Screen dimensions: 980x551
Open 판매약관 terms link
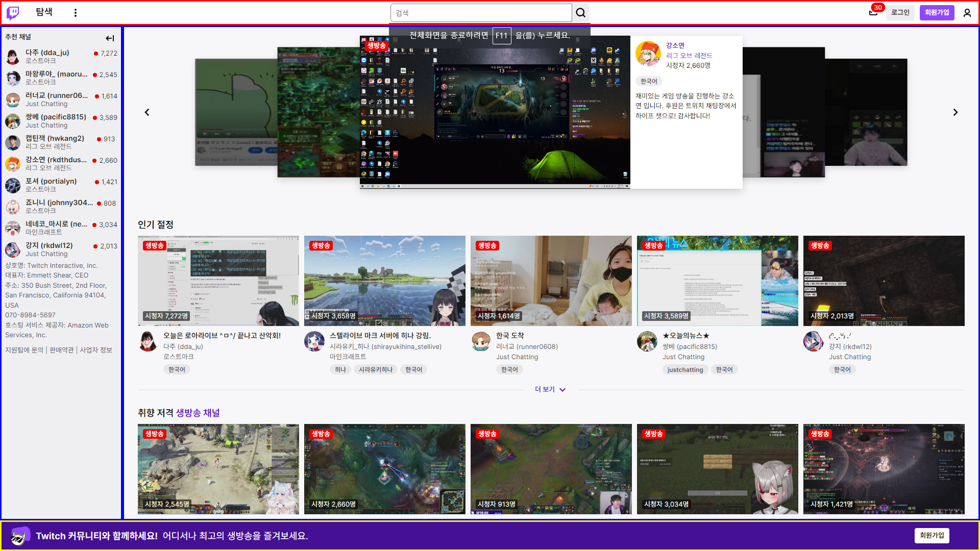tap(62, 350)
